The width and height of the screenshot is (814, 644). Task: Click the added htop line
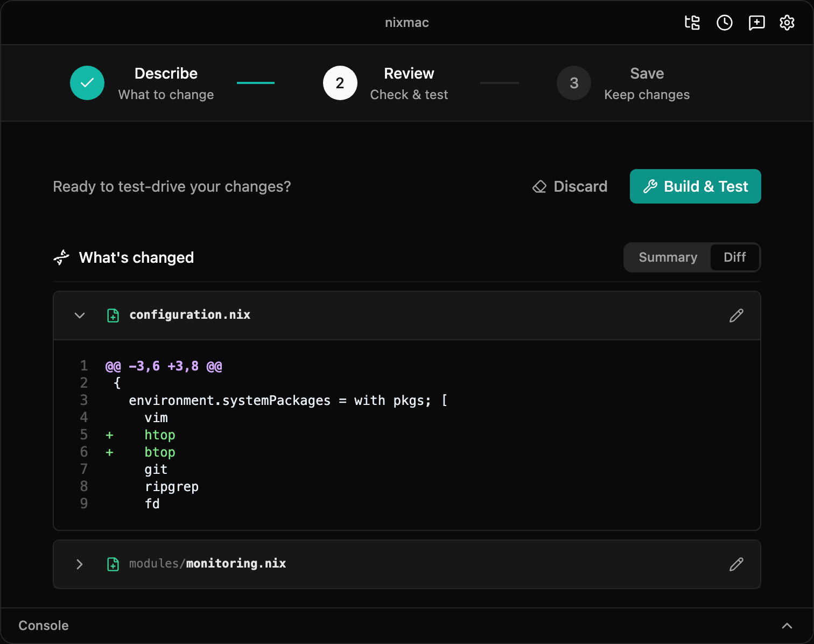160,435
